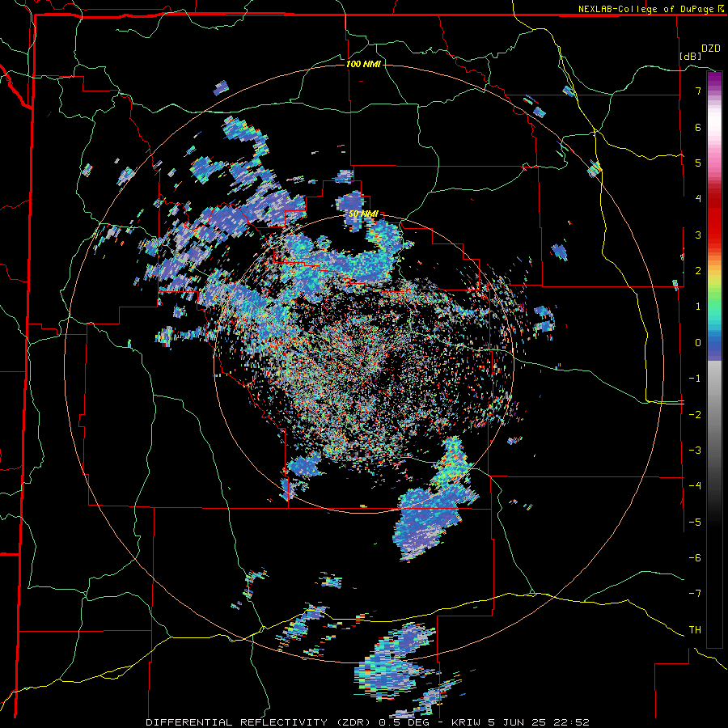Click the colorbar tick value -4

[695, 486]
